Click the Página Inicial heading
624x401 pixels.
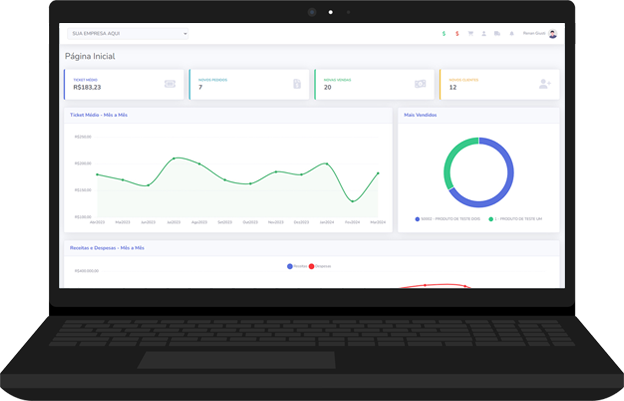[x=90, y=56]
